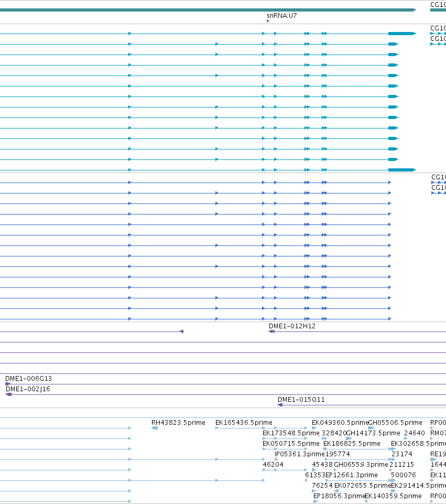Image resolution: width=446 pixels, height=504 pixels.
Task: Click the EP12661.3prime label
Action: pyautogui.click(x=352, y=475)
